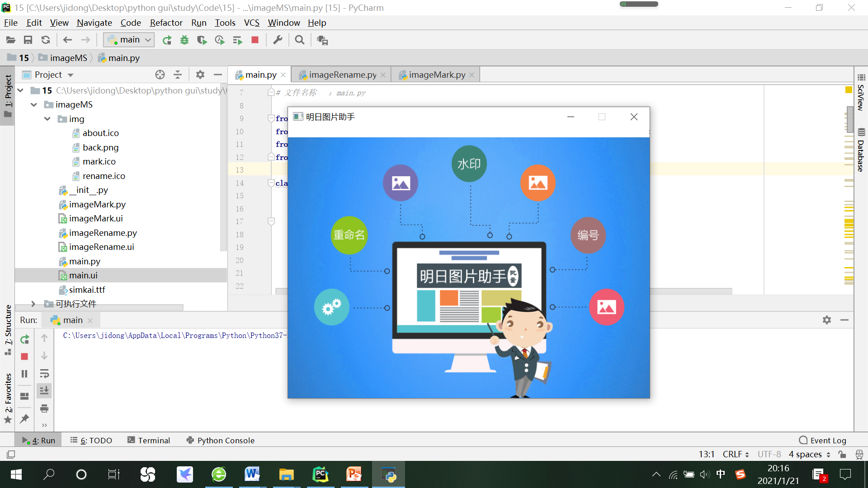Click the 重命名 green circle button
This screenshot has width=868, height=488.
tap(349, 235)
